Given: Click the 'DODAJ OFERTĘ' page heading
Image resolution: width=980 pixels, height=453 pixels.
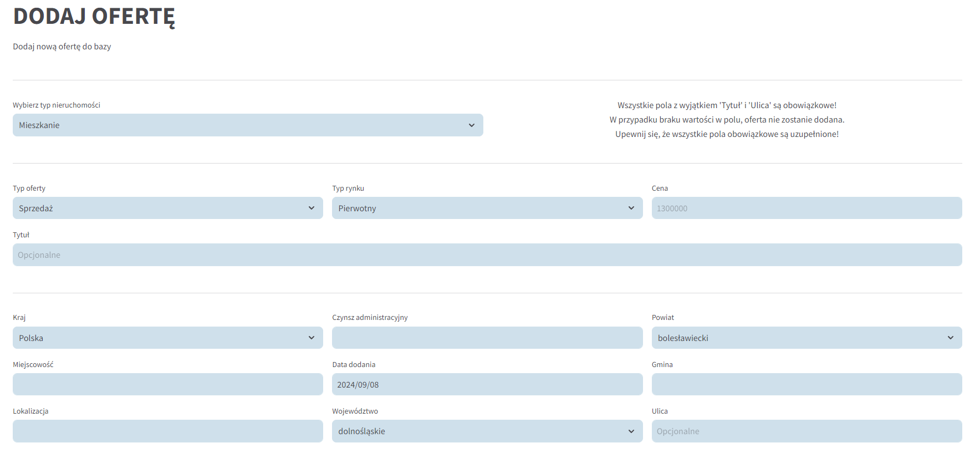Looking at the screenshot, I should click(94, 17).
